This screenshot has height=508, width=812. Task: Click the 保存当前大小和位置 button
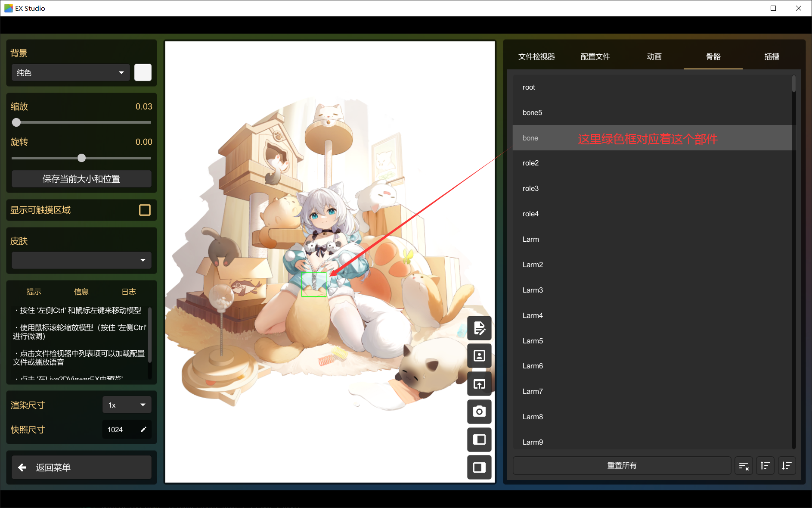tap(81, 179)
